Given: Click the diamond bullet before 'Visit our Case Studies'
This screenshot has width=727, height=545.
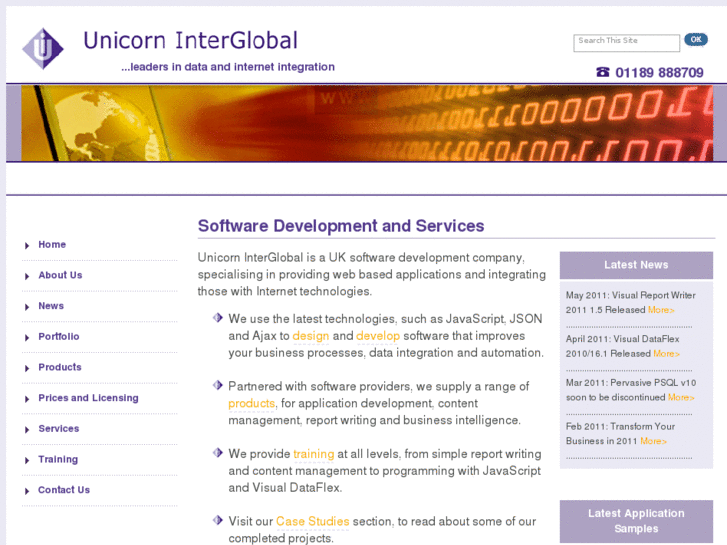Looking at the screenshot, I should pos(217,520).
